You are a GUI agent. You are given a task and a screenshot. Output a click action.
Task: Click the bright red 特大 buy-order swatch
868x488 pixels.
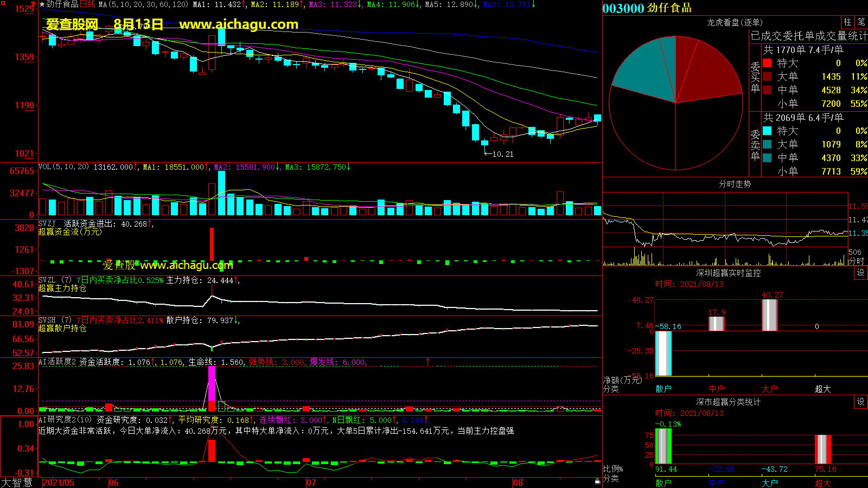tap(767, 63)
